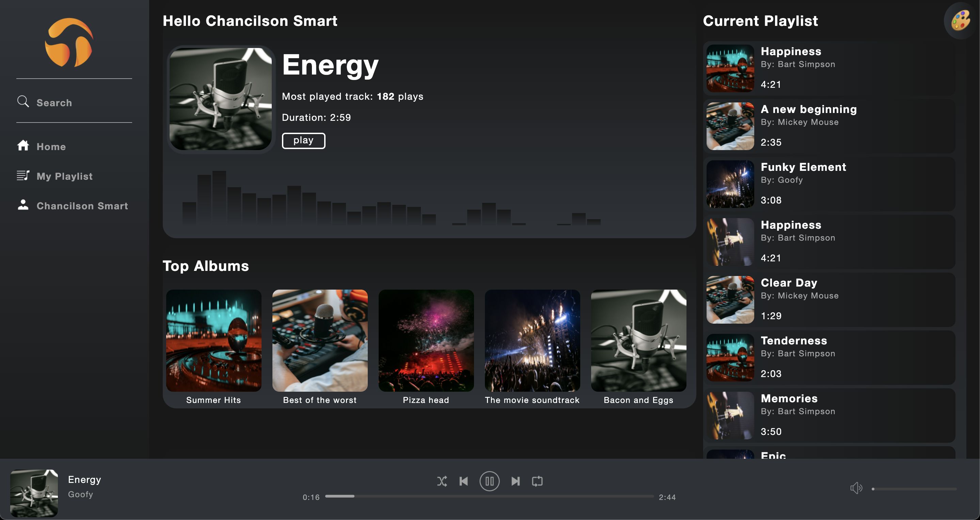Adjust the volume slider

click(x=914, y=489)
